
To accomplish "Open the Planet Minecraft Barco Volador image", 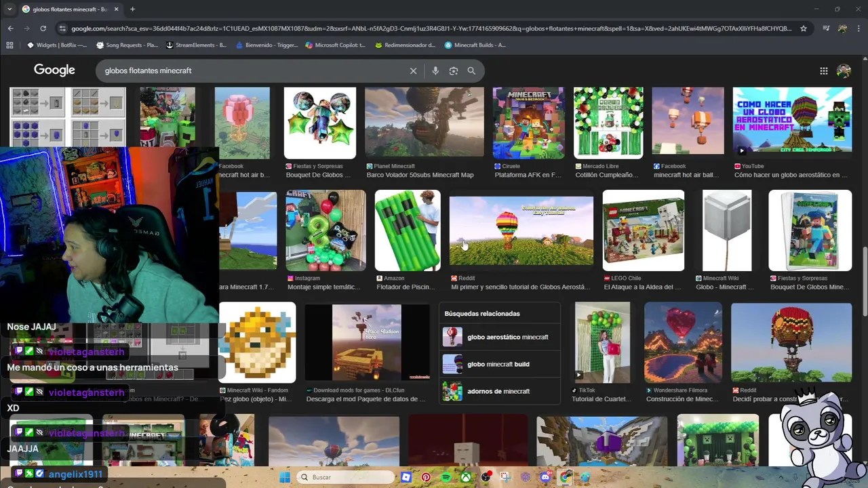I will click(x=425, y=122).
